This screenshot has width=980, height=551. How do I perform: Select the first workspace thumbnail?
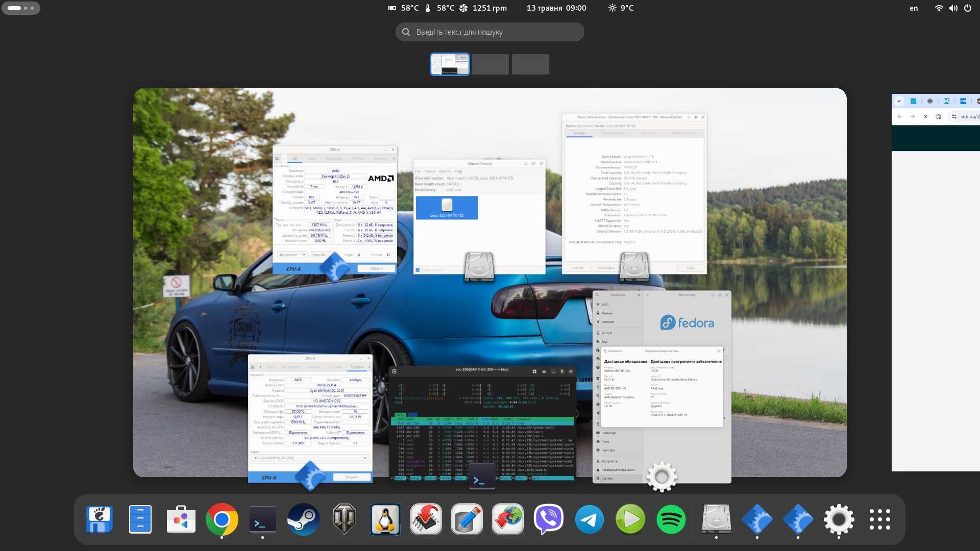coord(450,64)
